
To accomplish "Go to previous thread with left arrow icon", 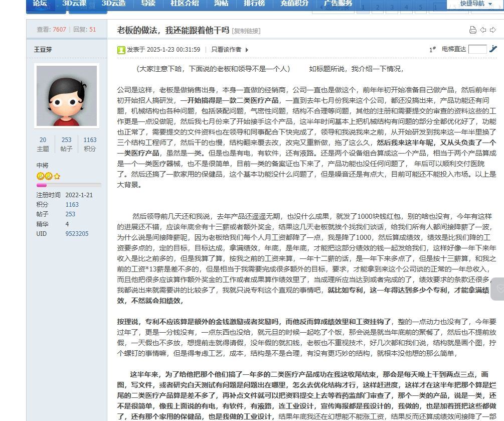I will [483, 30].
